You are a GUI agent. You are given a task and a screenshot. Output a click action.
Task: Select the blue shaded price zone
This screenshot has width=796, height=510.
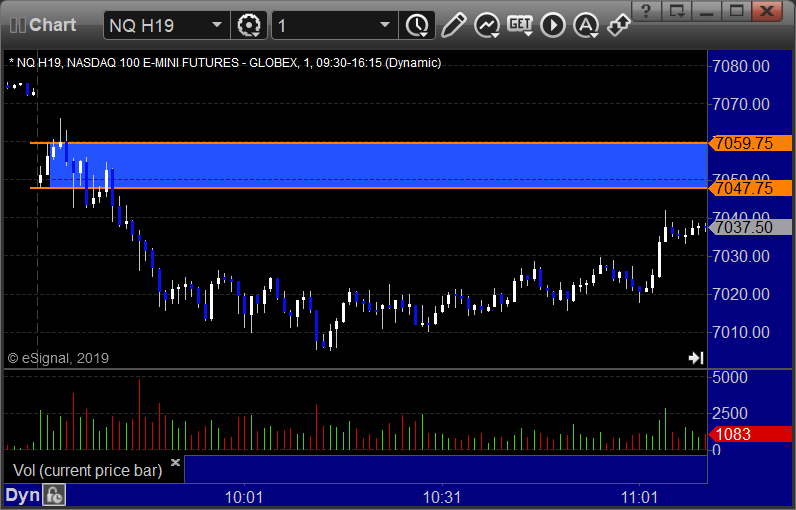(x=378, y=165)
